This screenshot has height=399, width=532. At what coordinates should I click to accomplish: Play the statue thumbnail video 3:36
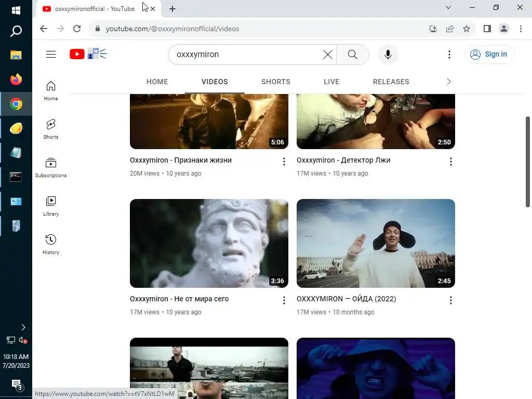click(209, 243)
